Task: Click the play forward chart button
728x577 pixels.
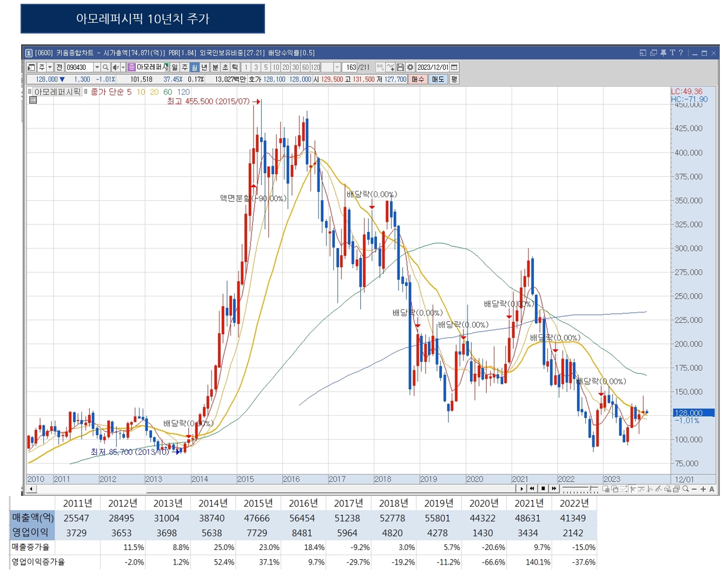Action: tap(522, 489)
